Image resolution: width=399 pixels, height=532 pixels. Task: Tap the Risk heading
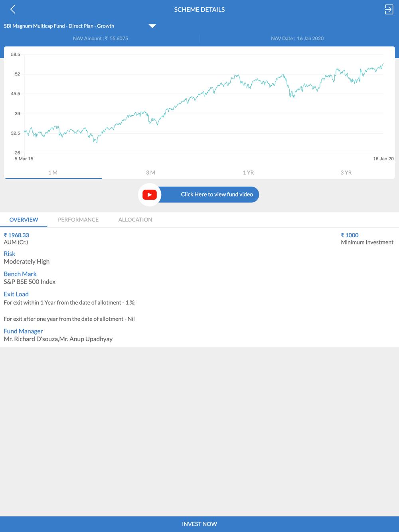9,254
